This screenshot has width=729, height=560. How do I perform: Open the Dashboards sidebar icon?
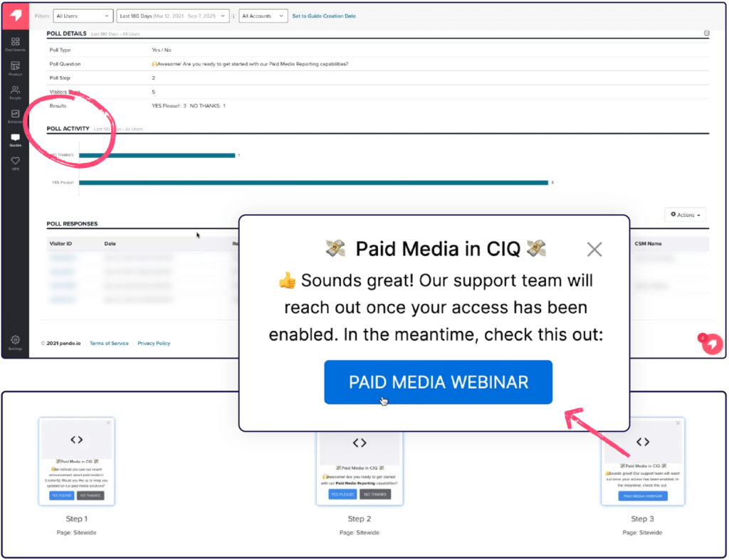pos(16,43)
